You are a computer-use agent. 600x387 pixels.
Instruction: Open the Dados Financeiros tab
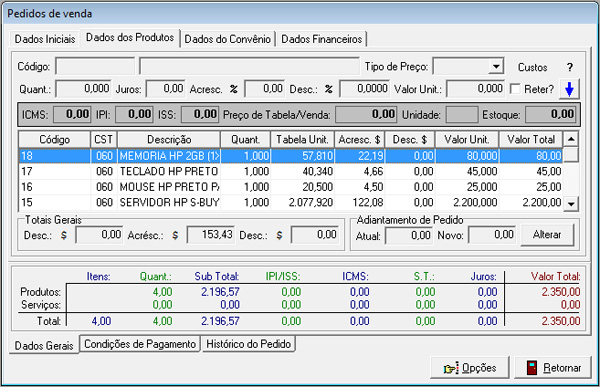tap(321, 39)
